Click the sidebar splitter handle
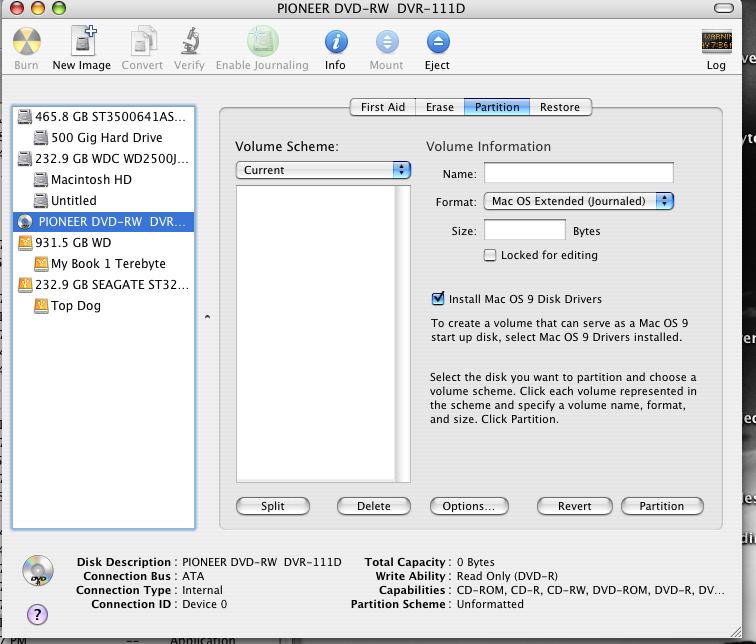The height and width of the screenshot is (644, 756). click(x=207, y=317)
